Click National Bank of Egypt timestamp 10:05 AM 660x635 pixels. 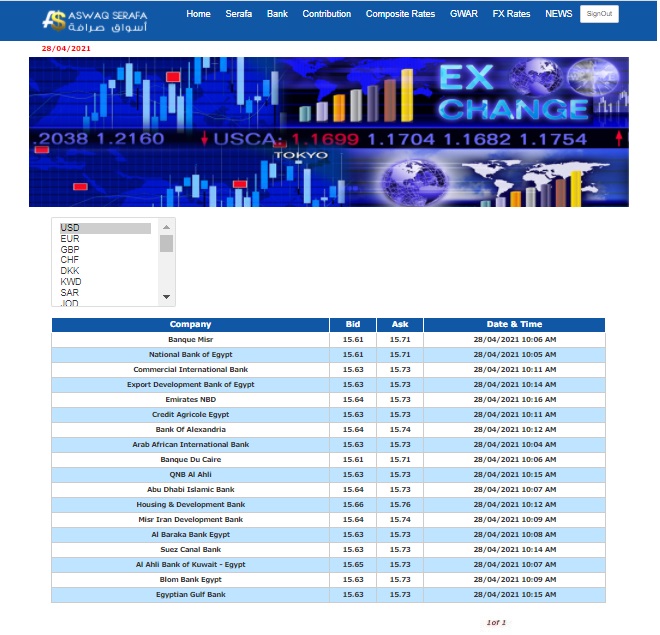pyautogui.click(x=515, y=355)
